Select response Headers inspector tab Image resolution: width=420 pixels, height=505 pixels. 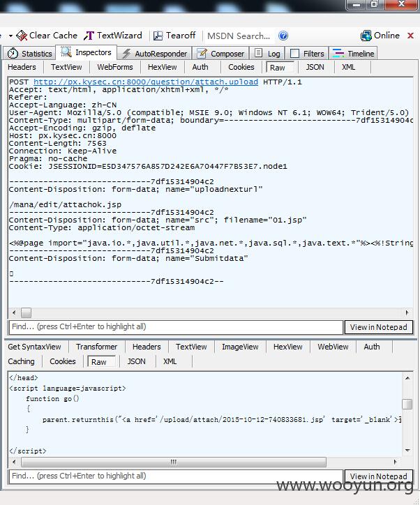pyautogui.click(x=147, y=347)
